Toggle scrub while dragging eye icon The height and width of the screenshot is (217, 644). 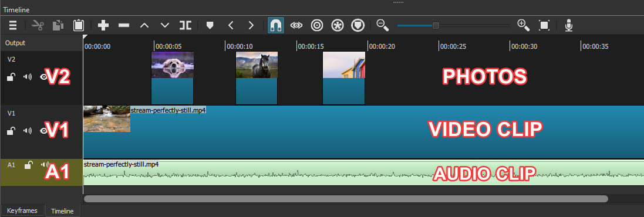coord(296,25)
